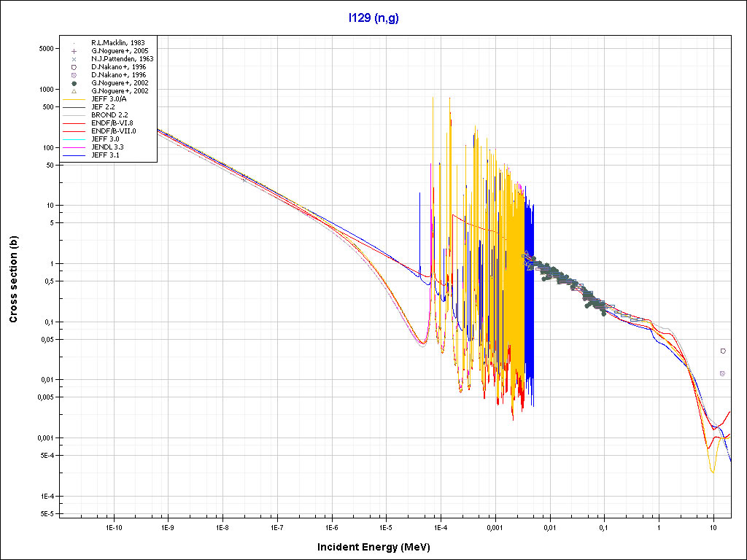
Task: Click the Incident Energy (MeV) axis label
Action: [x=379, y=547]
